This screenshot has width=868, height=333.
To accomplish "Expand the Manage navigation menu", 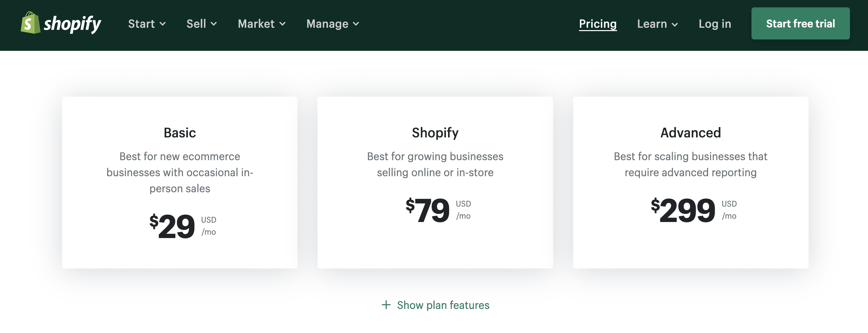I will tap(333, 24).
